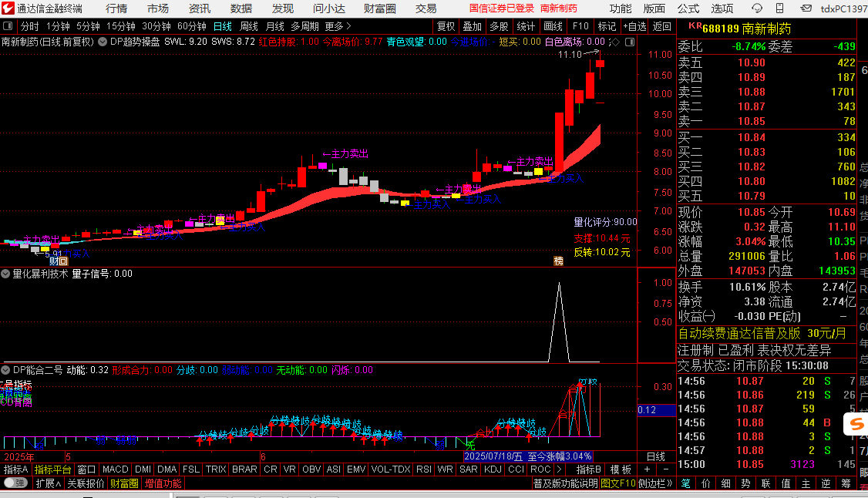The image size is (868, 498).
Task: Select the 筹 tab in bottom right
Action: click(x=846, y=483)
